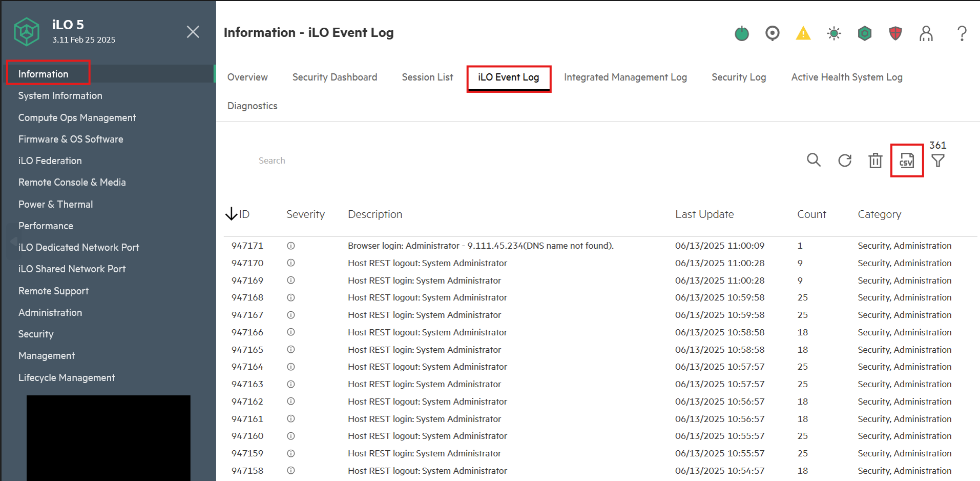Viewport: 980px width, 481px height.
Task: Click the red security shield icon
Action: (x=895, y=34)
